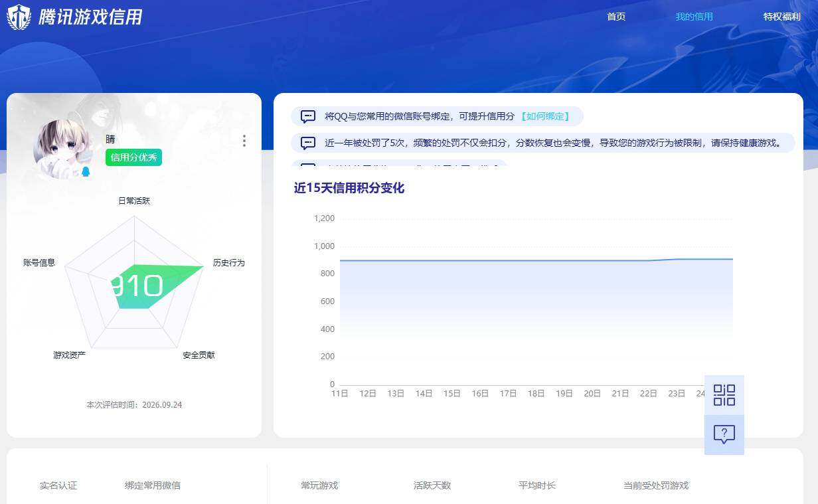Click the 安全贡献 radar label
Image resolution: width=818 pixels, height=504 pixels.
[199, 355]
